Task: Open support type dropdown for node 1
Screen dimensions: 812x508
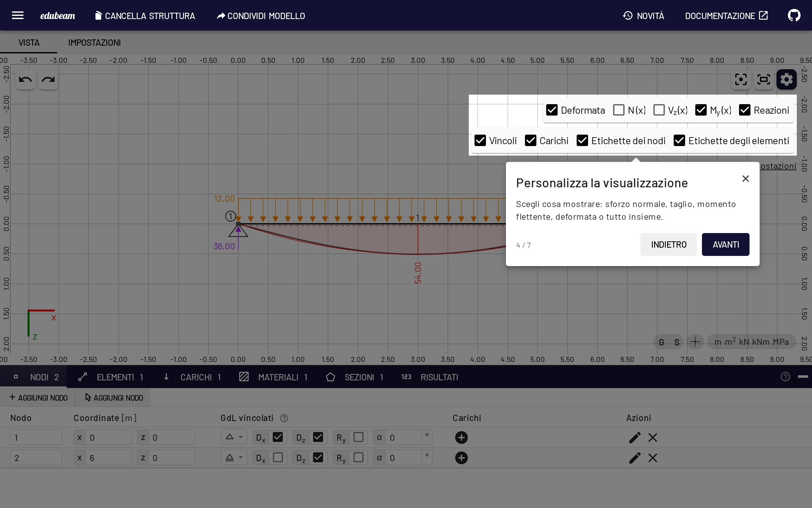Action: pyautogui.click(x=234, y=437)
